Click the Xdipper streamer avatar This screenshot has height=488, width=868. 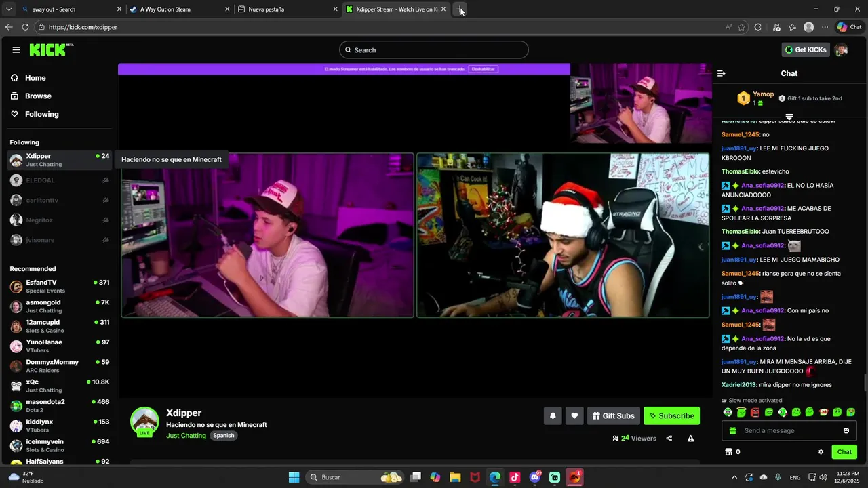coord(144,422)
